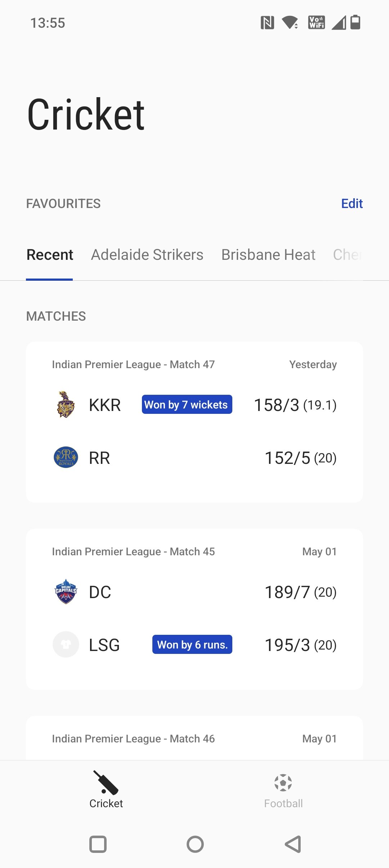The height and width of the screenshot is (868, 389).
Task: Switch to Brisbane Heat tab
Action: pyautogui.click(x=268, y=255)
